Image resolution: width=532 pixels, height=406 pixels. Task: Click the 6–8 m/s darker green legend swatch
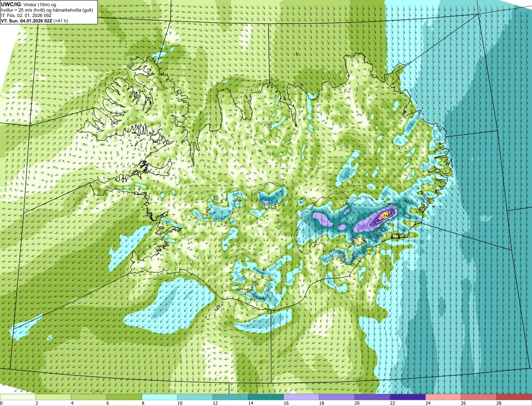click(x=124, y=397)
